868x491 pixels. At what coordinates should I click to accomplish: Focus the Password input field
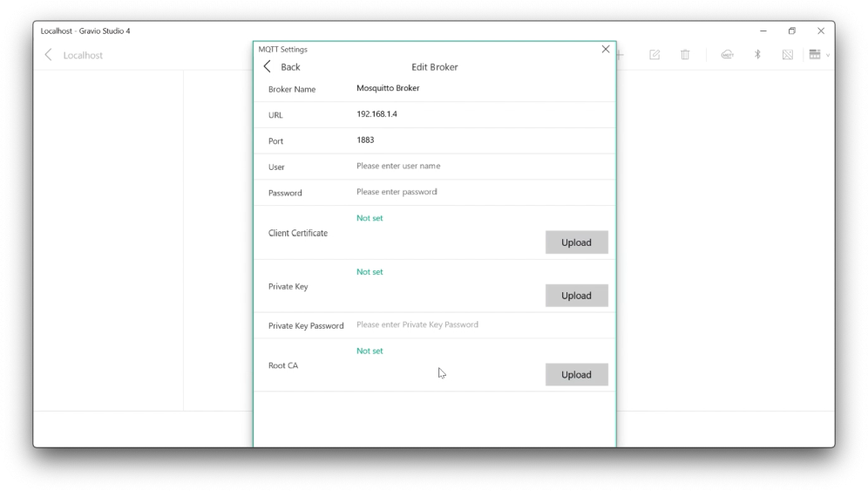(x=482, y=192)
